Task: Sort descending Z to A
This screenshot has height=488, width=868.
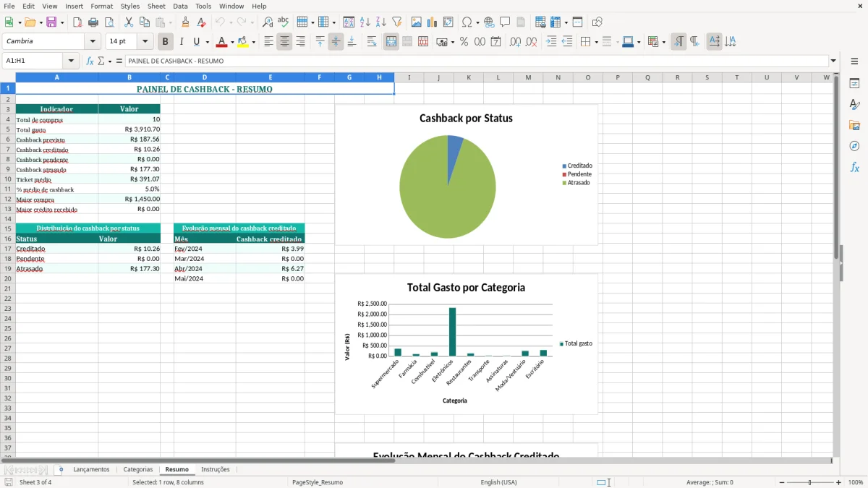Action: [381, 22]
